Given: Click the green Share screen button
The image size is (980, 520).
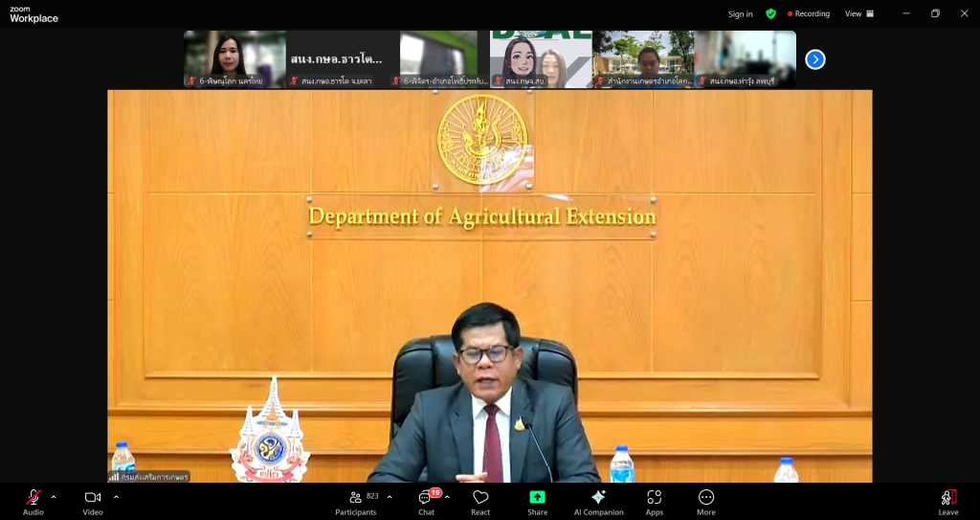Looking at the screenshot, I should (x=538, y=500).
